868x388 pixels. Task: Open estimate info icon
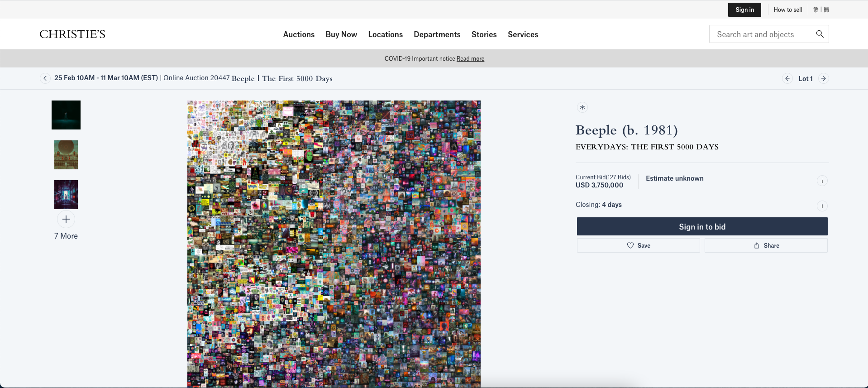822,181
